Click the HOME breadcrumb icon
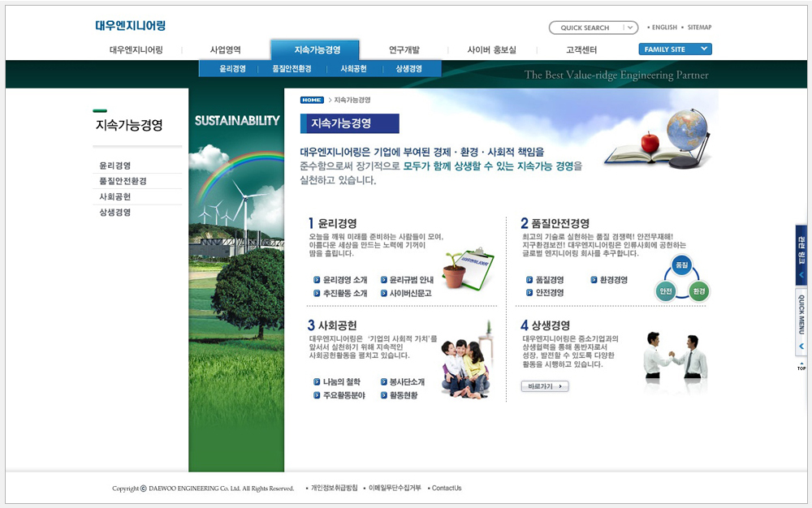 [x=312, y=100]
